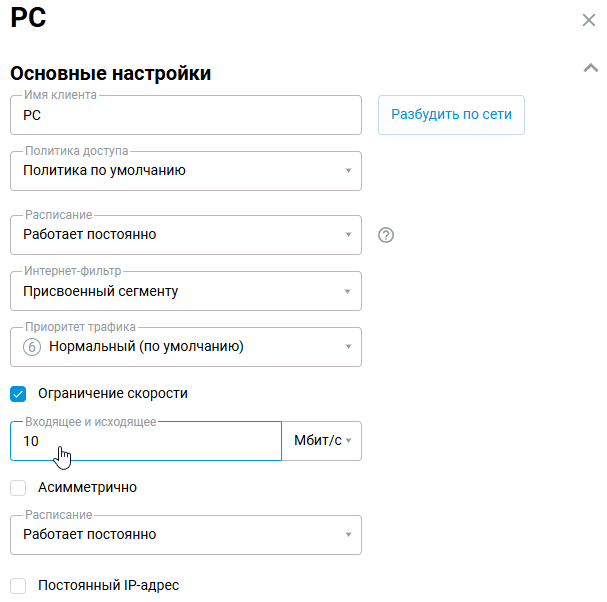Click the Постоянный IP-адрес label text
The width and height of the screenshot is (607, 602).
(108, 586)
